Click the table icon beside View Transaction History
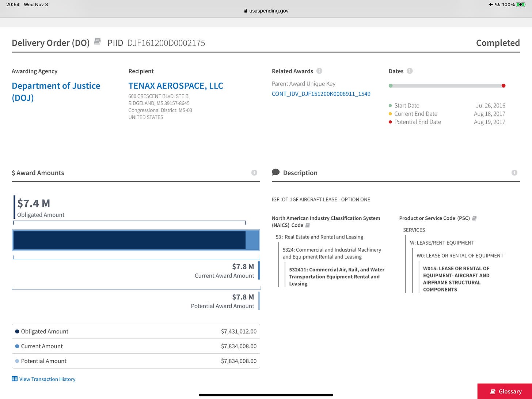 coord(15,379)
